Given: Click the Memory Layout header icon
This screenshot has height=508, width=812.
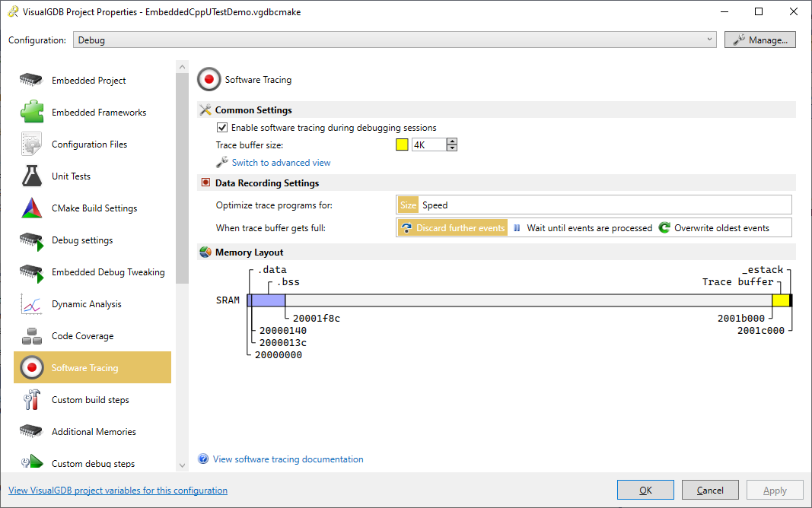Looking at the screenshot, I should point(205,252).
